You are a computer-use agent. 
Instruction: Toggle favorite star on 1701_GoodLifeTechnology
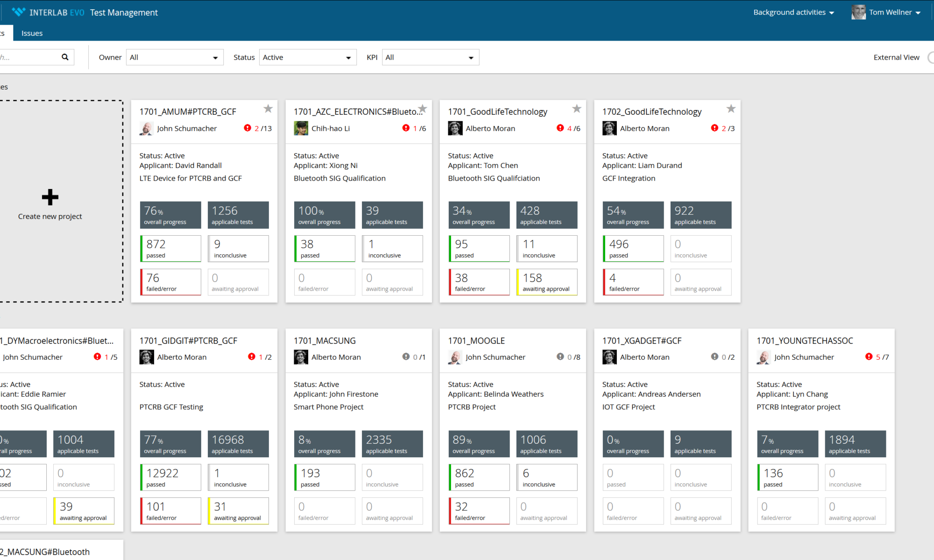pos(577,109)
